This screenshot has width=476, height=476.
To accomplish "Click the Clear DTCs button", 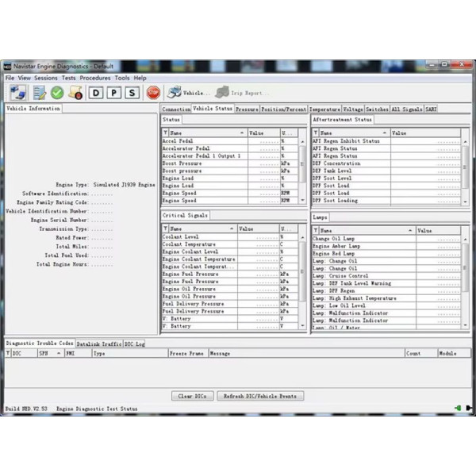I will [x=193, y=396].
